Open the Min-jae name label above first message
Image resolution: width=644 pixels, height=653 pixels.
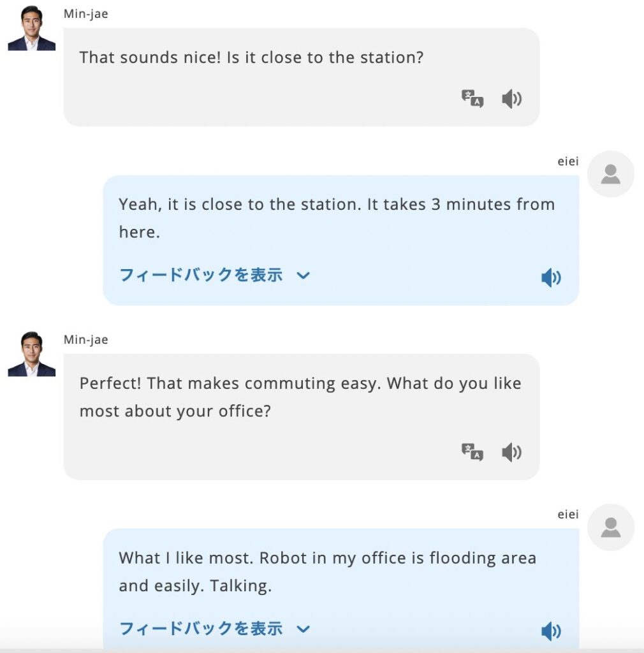tap(85, 14)
